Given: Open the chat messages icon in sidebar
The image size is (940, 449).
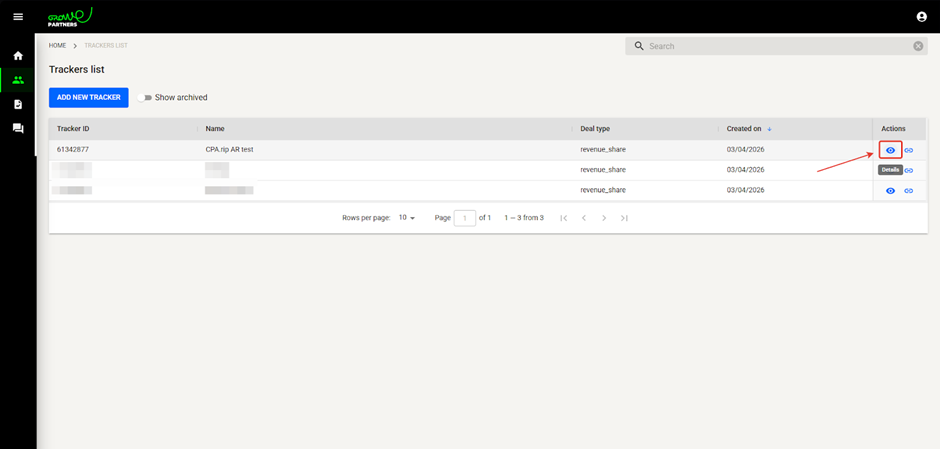Looking at the screenshot, I should click(x=18, y=128).
